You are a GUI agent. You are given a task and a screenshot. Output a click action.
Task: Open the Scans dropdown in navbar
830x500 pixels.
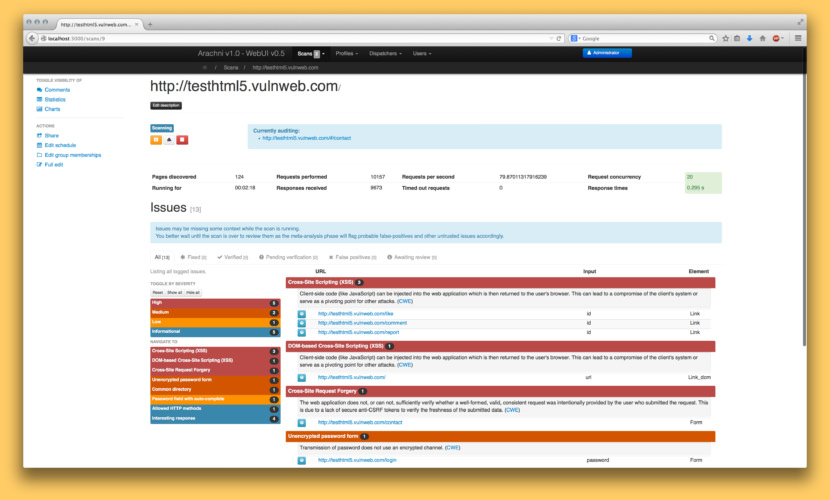tap(311, 53)
